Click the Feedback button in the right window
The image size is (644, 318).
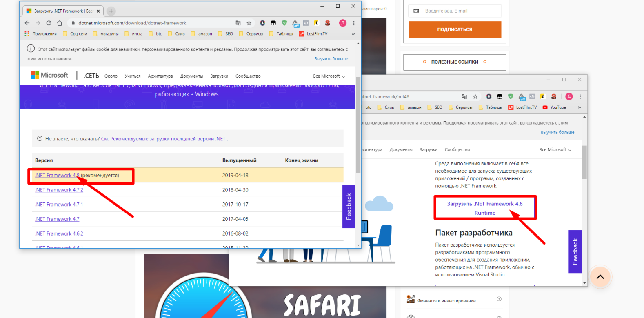pos(575,251)
